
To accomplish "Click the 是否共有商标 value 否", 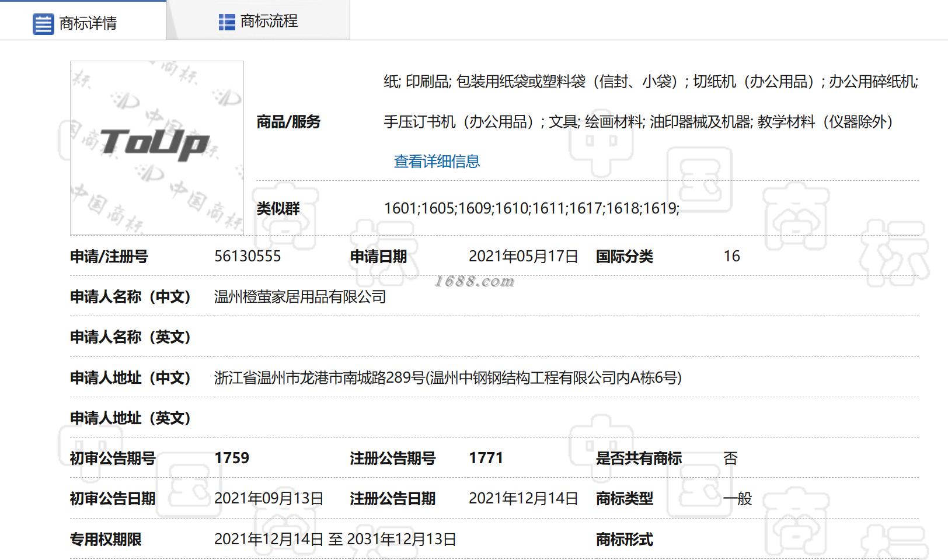I will click(730, 459).
